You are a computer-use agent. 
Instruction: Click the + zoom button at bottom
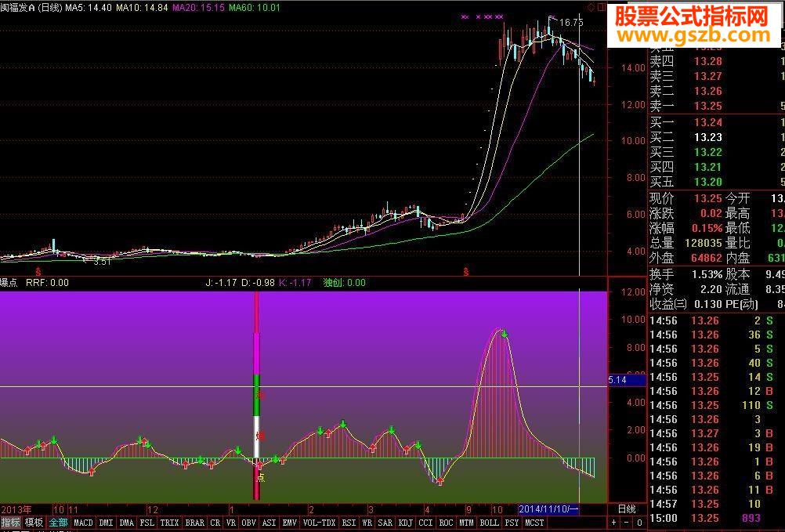(x=614, y=523)
